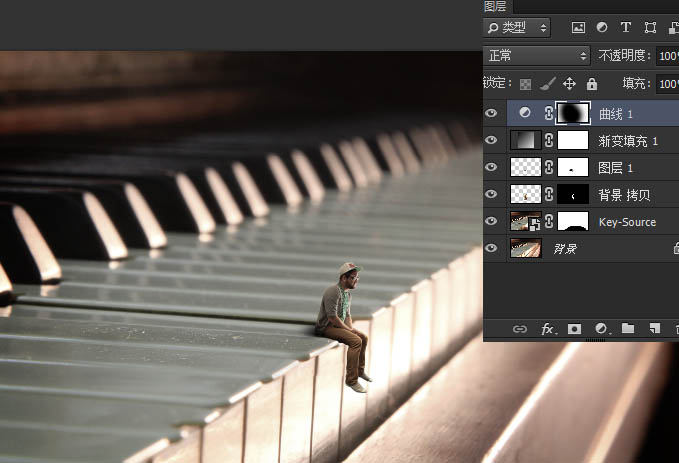Screen dimensions: 679x463
Task: Hide the 曲线 1 layer
Action: click(491, 113)
